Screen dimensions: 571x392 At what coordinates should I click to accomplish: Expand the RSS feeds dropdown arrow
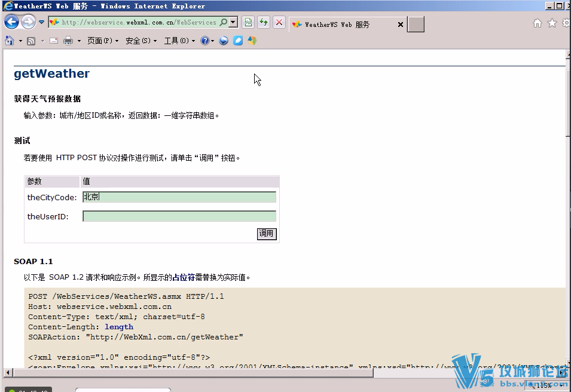pyautogui.click(x=42, y=41)
